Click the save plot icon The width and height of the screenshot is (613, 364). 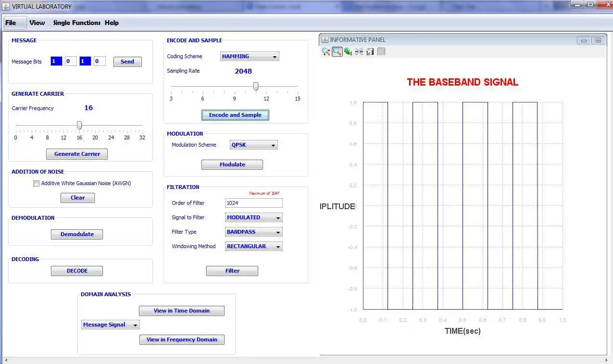click(x=370, y=51)
